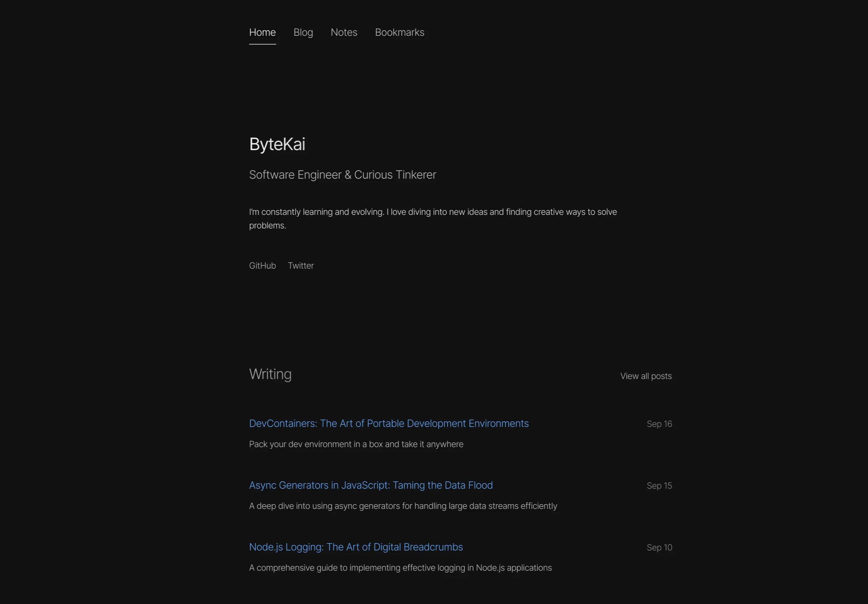868x604 pixels.
Task: Click the ByteKai site title
Action: (277, 144)
